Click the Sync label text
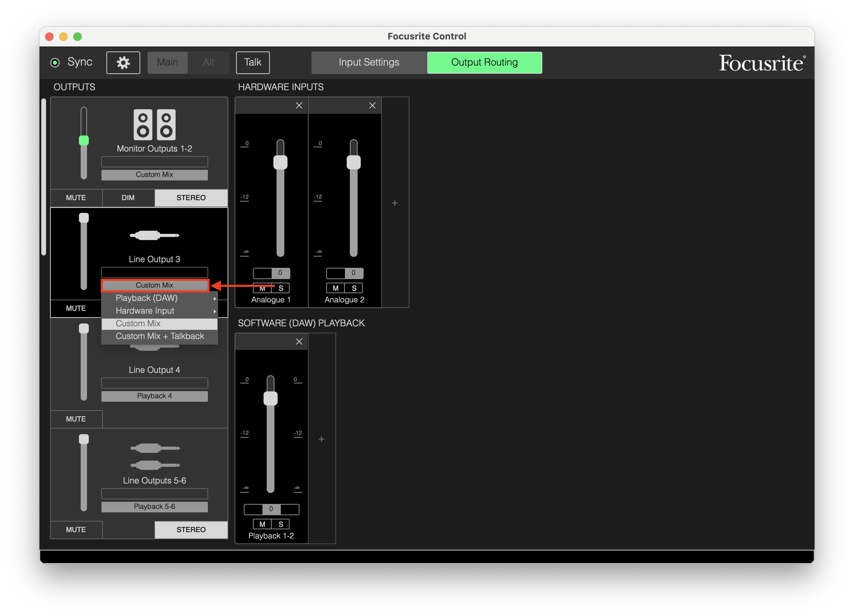The image size is (854, 616). (x=80, y=62)
